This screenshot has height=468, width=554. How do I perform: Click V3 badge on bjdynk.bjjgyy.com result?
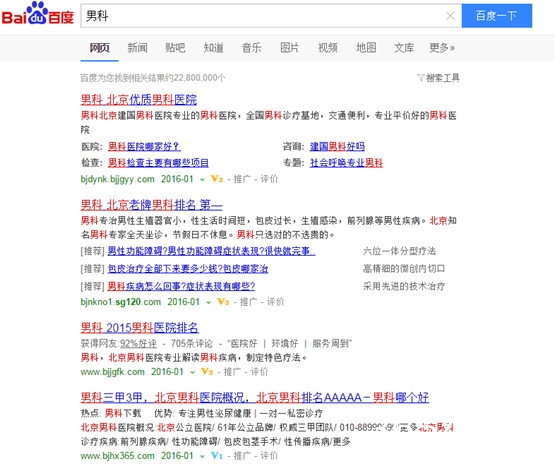tap(217, 179)
